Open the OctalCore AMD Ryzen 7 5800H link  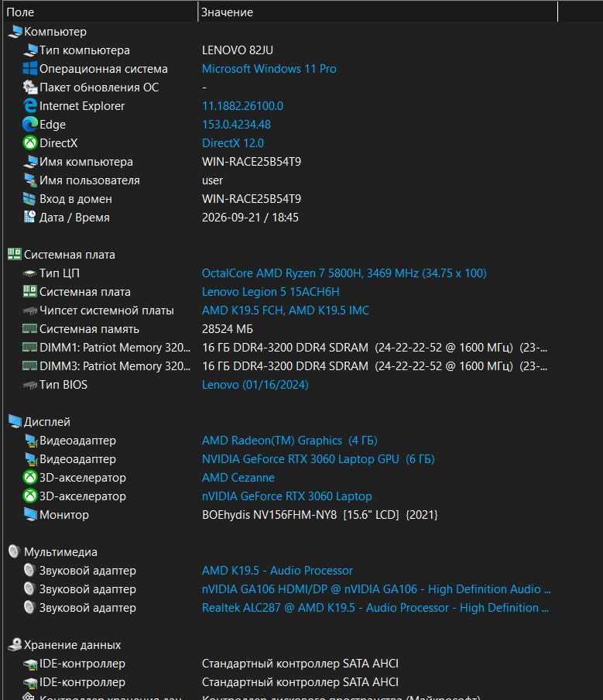[344, 273]
